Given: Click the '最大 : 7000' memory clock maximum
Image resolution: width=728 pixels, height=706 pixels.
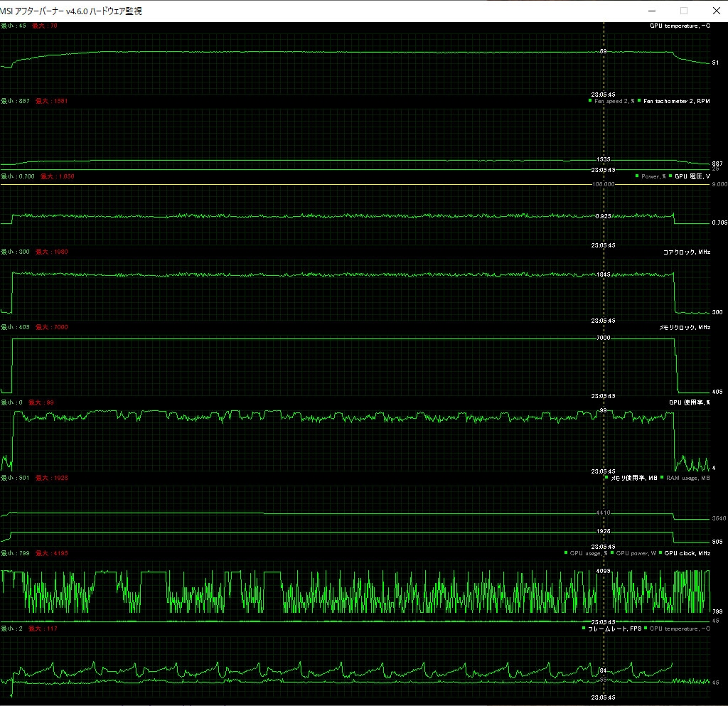Looking at the screenshot, I should [51, 327].
